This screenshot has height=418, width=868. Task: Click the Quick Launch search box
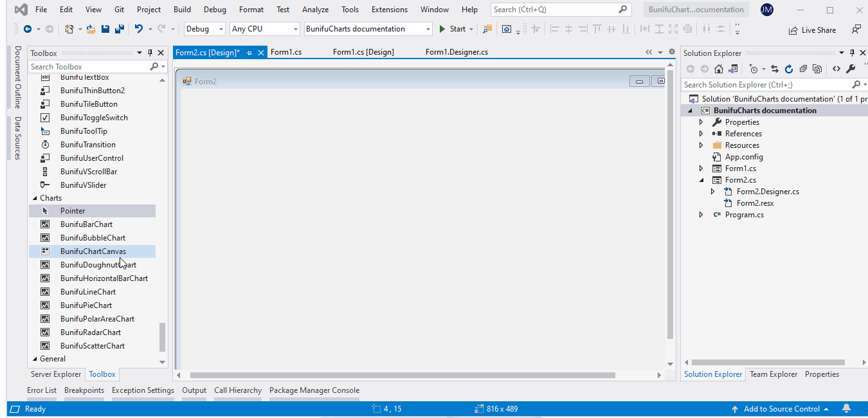[x=561, y=10]
